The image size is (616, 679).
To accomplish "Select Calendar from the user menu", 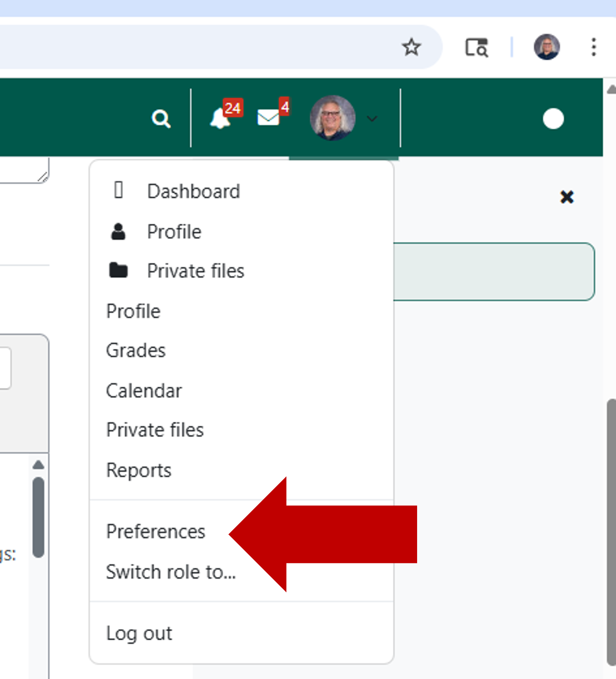I will pos(144,390).
